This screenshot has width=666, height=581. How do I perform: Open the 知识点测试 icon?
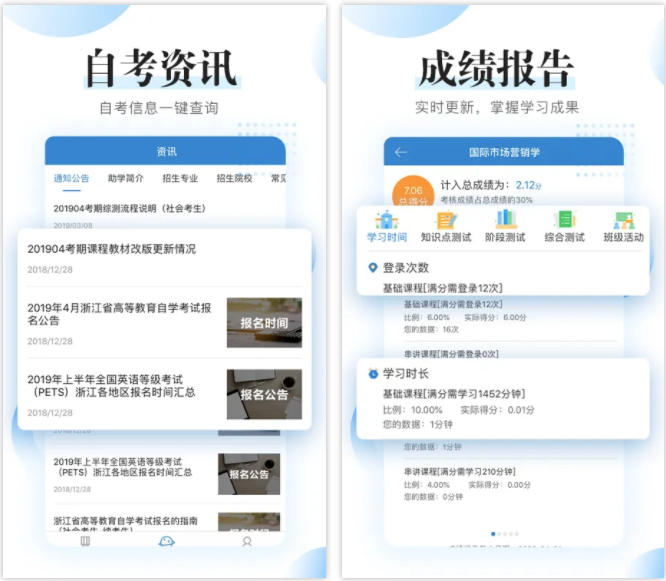click(445, 227)
